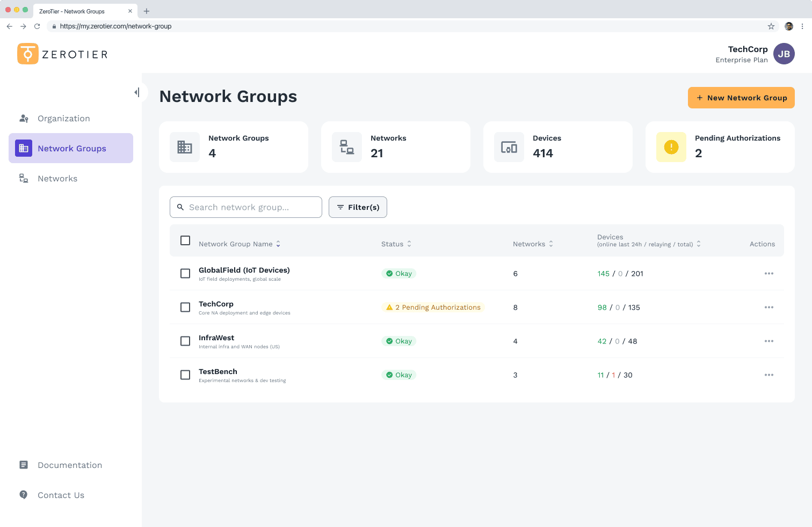Viewport: 812px width, 527px height.
Task: Open the Documentation link
Action: click(x=69, y=465)
